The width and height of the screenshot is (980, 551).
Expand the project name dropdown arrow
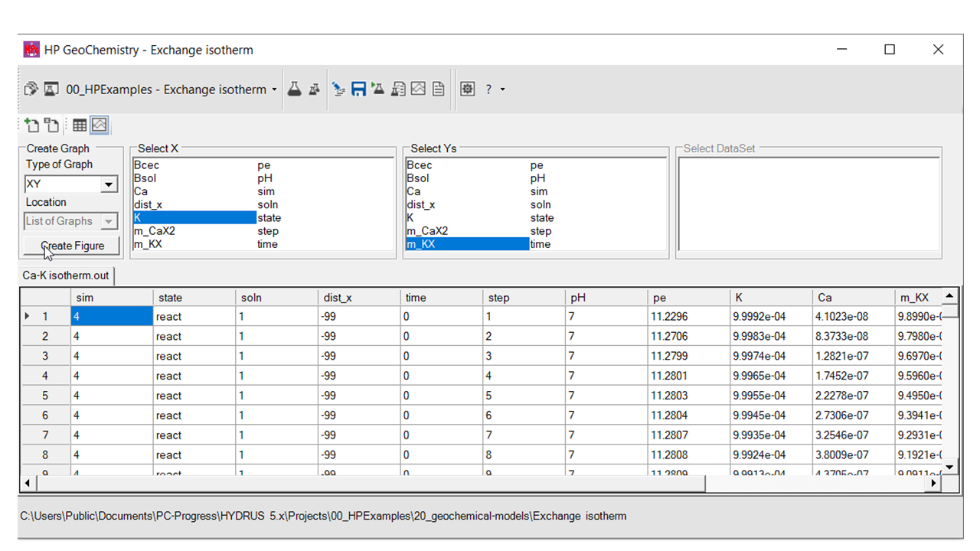point(274,90)
